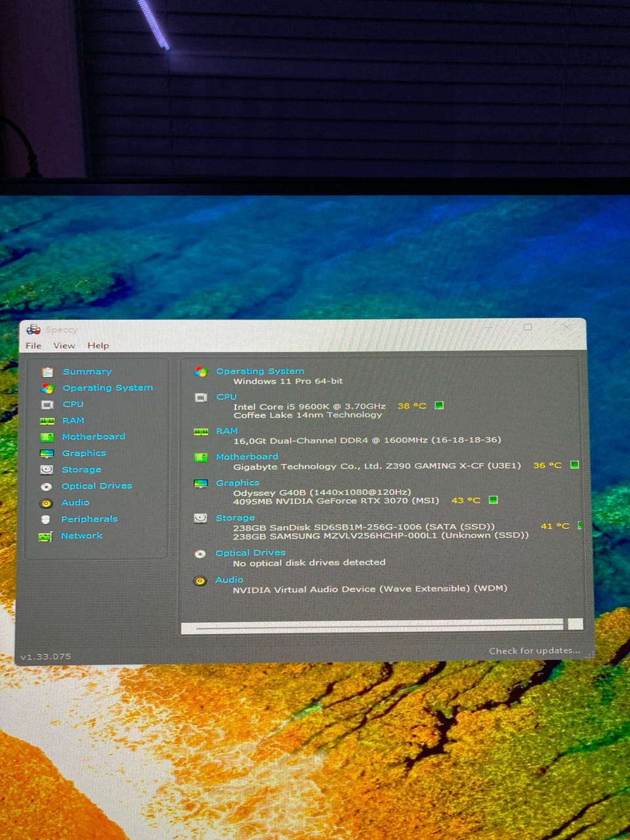
Task: Click the Storage drive icon in sidebar
Action: tap(47, 470)
